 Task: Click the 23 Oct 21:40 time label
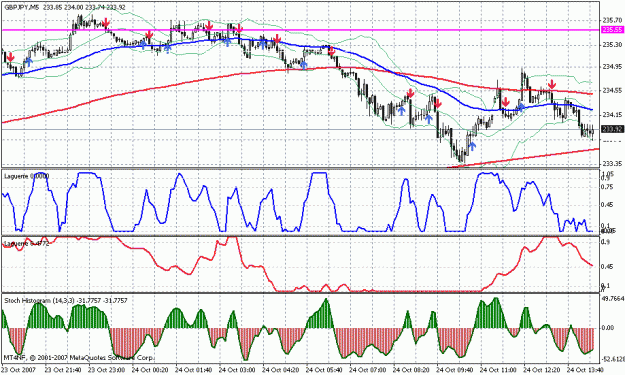[62, 370]
